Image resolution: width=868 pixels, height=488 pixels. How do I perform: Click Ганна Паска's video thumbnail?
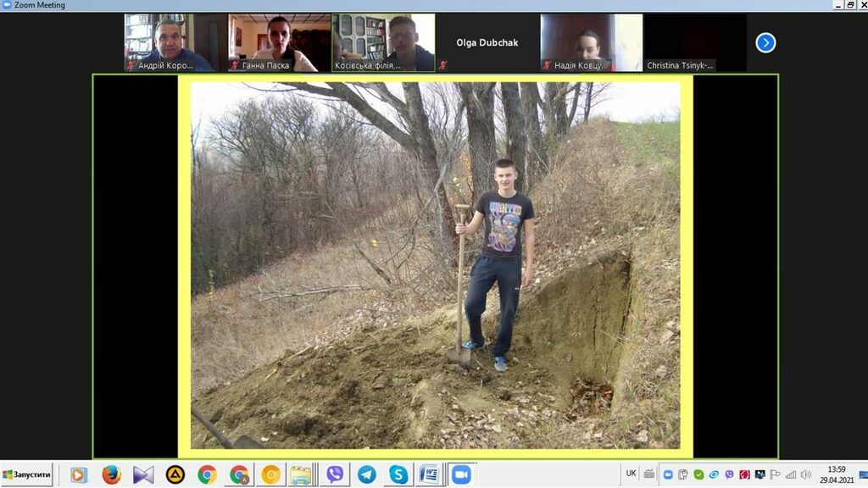(279, 42)
